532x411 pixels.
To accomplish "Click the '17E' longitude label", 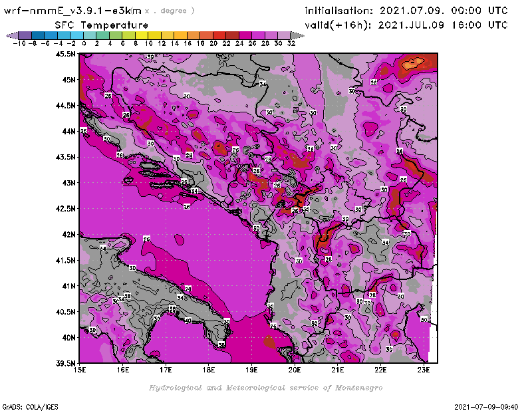I will (166, 370).
